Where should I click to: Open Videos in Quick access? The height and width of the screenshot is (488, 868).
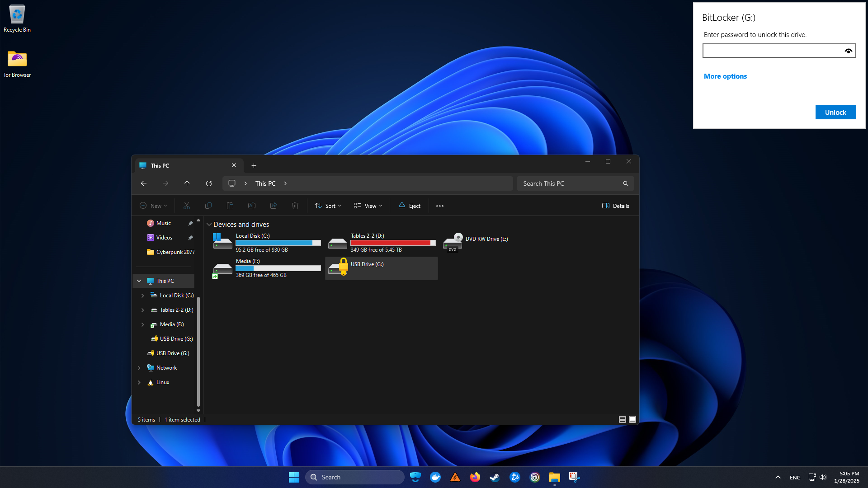click(165, 238)
